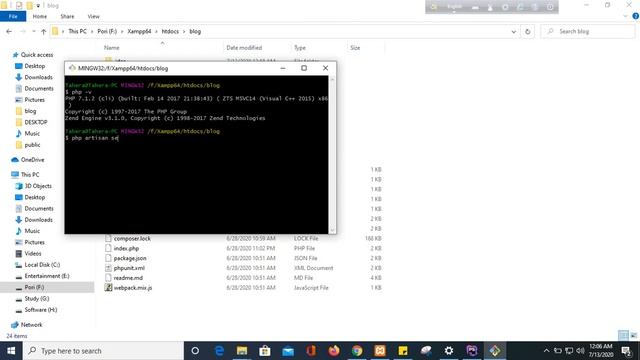Open Pictures under Quick access
The image size is (640, 360).
click(x=30, y=100)
